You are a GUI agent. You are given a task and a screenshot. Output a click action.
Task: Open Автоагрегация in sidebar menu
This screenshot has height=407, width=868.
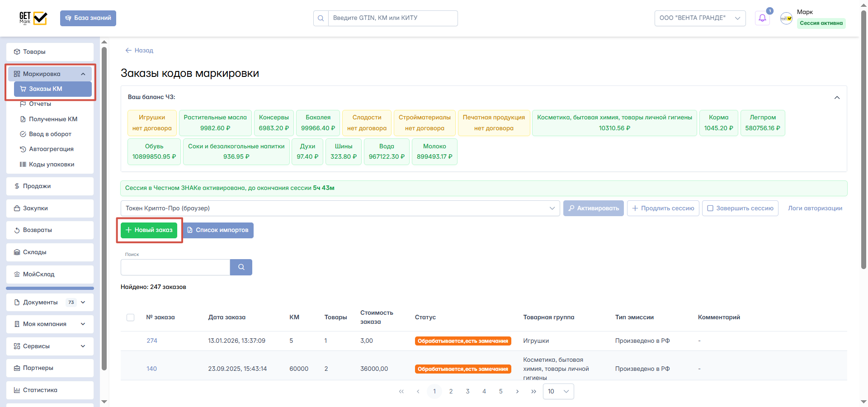pyautogui.click(x=51, y=149)
